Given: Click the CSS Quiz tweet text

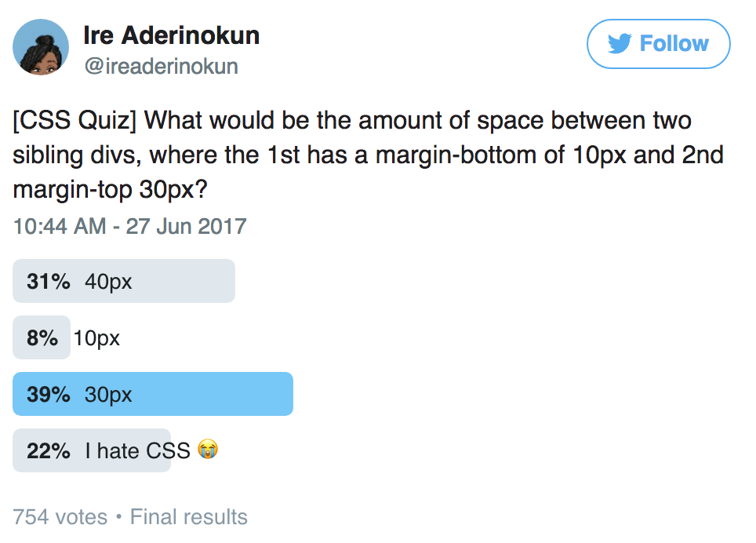Looking at the screenshot, I should [x=368, y=155].
